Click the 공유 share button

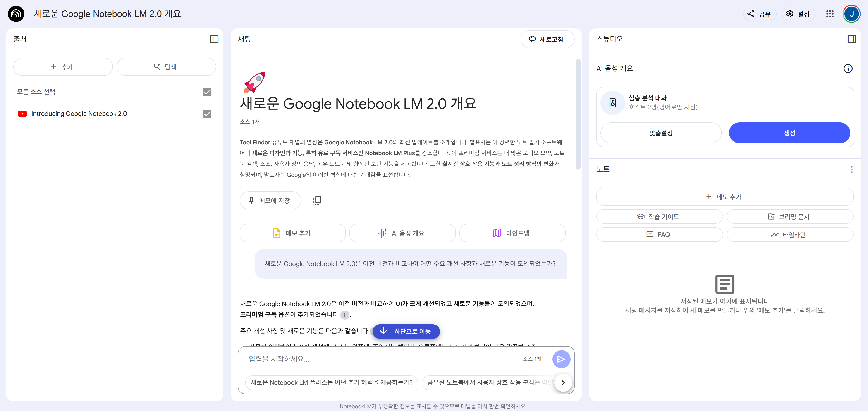(x=760, y=14)
